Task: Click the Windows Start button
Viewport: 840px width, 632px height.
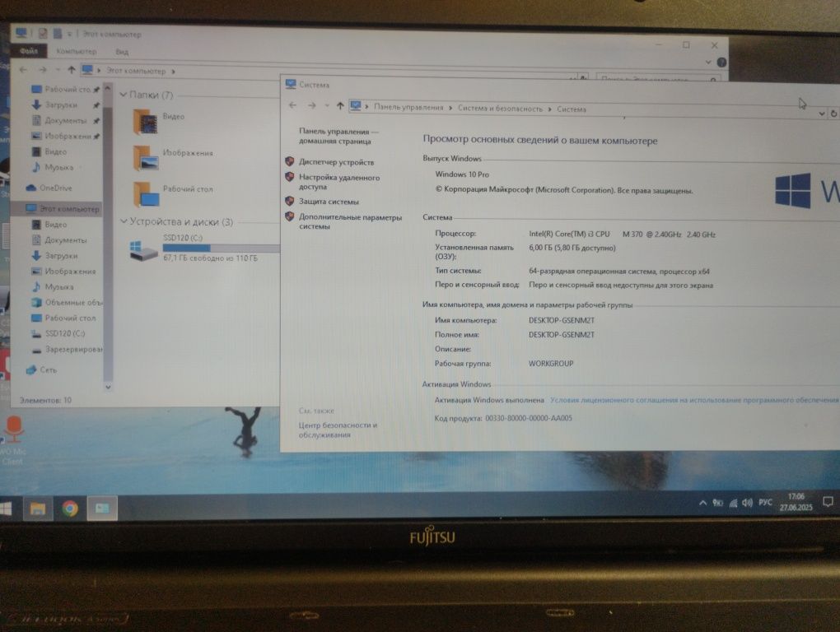Action: click(x=6, y=508)
